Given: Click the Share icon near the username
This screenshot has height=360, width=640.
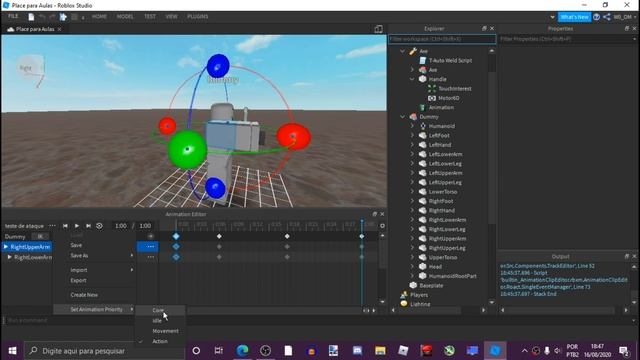Looking at the screenshot, I should pyautogui.click(x=607, y=17).
